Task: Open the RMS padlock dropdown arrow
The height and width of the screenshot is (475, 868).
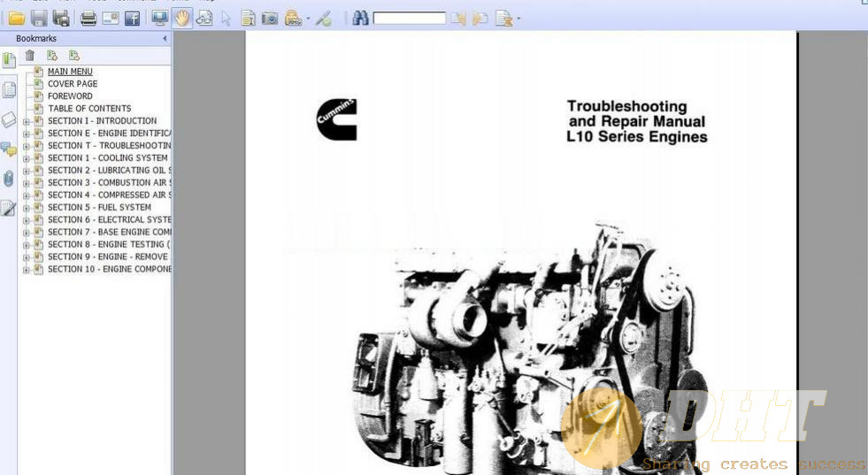Action: (308, 19)
